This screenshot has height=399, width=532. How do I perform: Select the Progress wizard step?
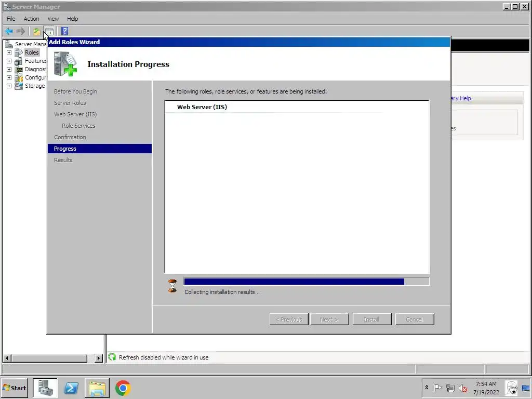(99, 149)
